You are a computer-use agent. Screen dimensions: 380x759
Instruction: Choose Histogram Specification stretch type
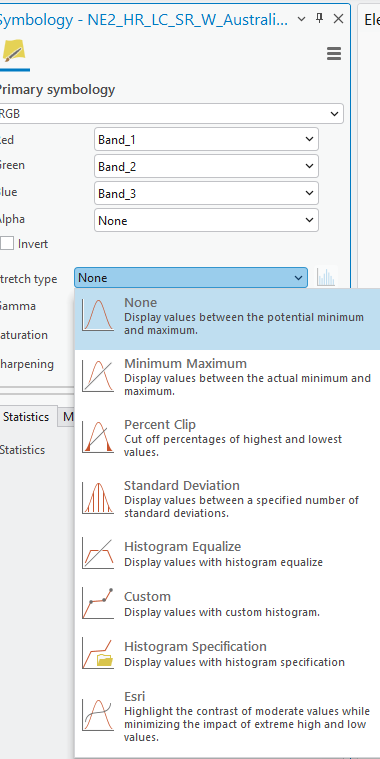coord(228,653)
